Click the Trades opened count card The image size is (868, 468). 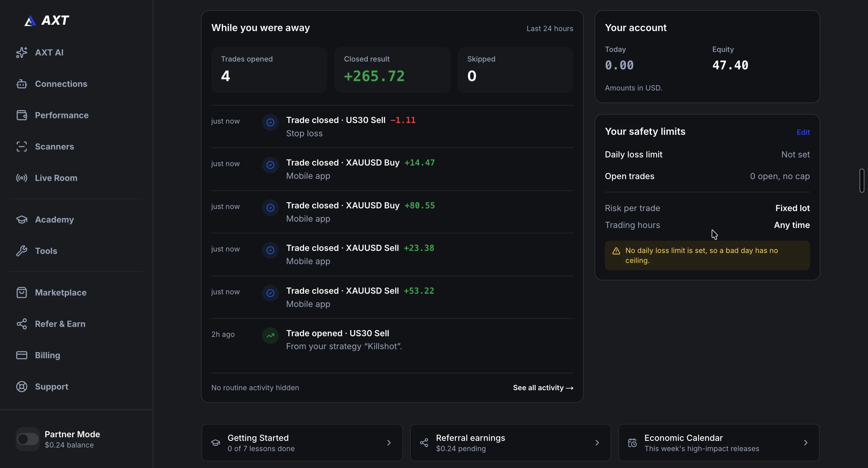269,70
